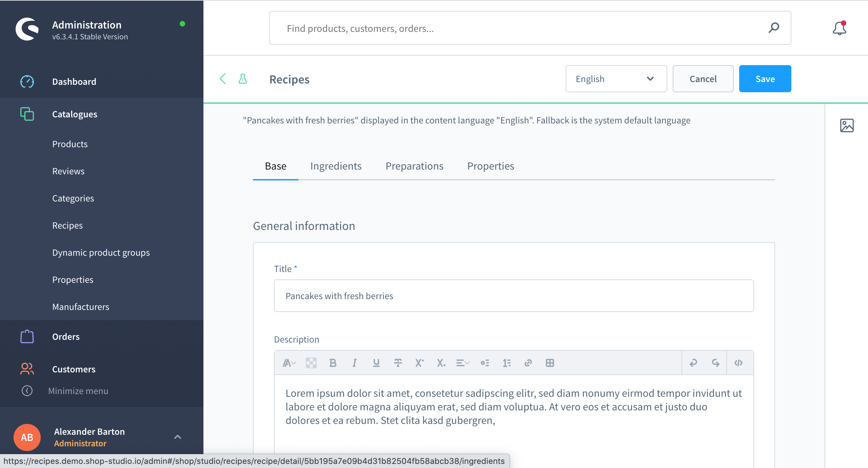Open Recipes in the Catalogues sidebar menu
The height and width of the screenshot is (468, 868).
coord(67,226)
